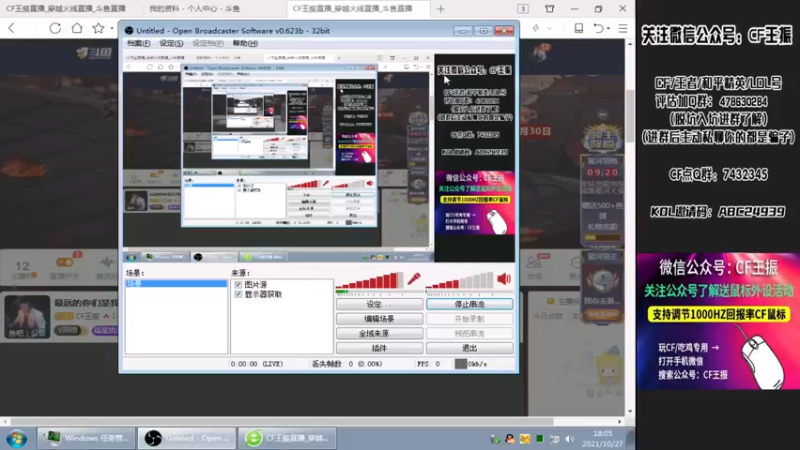Open the 帮助(H) menu in OBS
The height and width of the screenshot is (450, 800).
click(x=245, y=43)
